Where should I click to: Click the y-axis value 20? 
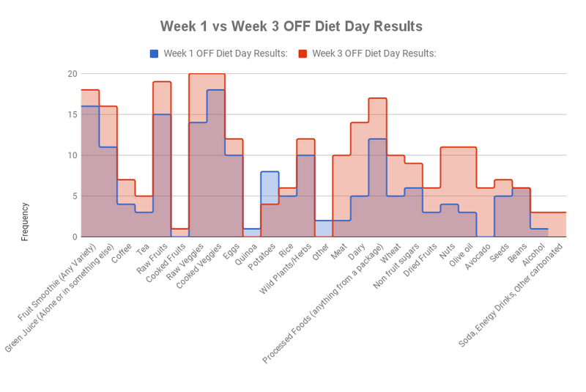click(x=72, y=74)
